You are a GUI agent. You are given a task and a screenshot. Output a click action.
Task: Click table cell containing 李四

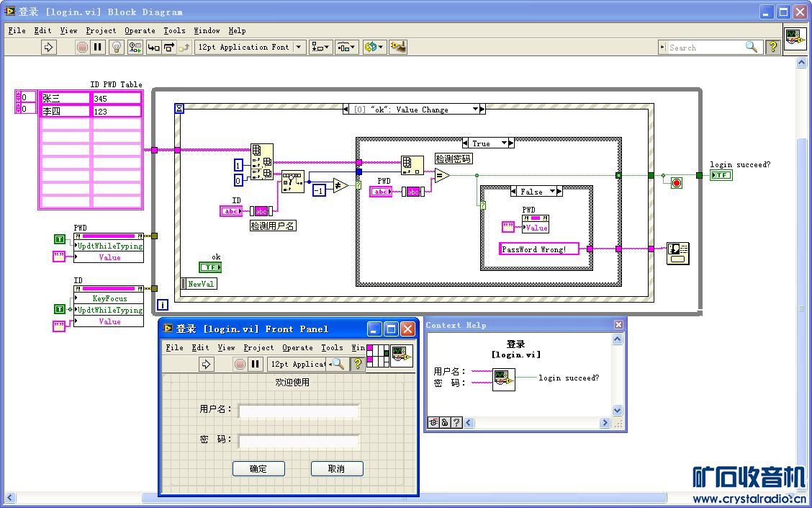pyautogui.click(x=66, y=111)
